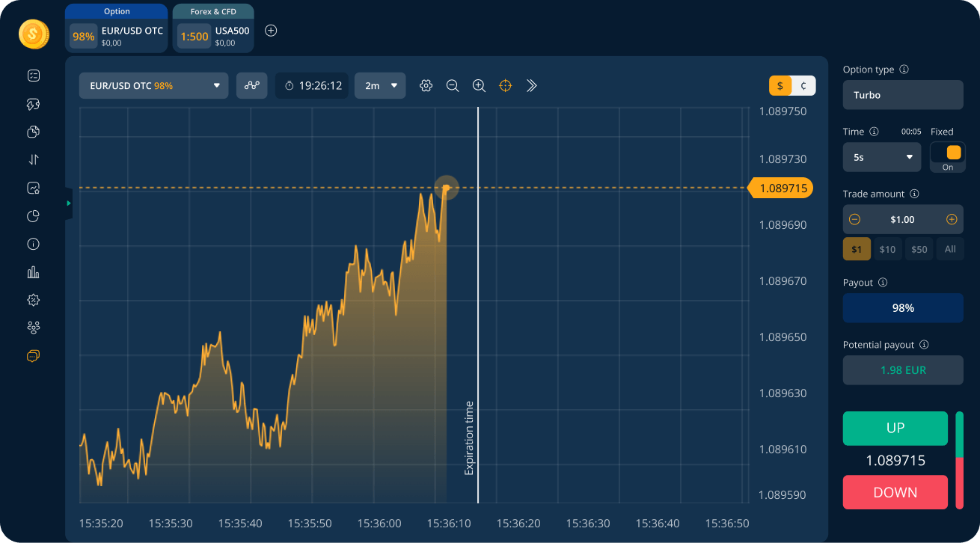This screenshot has width=980, height=543.
Task: Increase trade amount with plus button
Action: [952, 220]
